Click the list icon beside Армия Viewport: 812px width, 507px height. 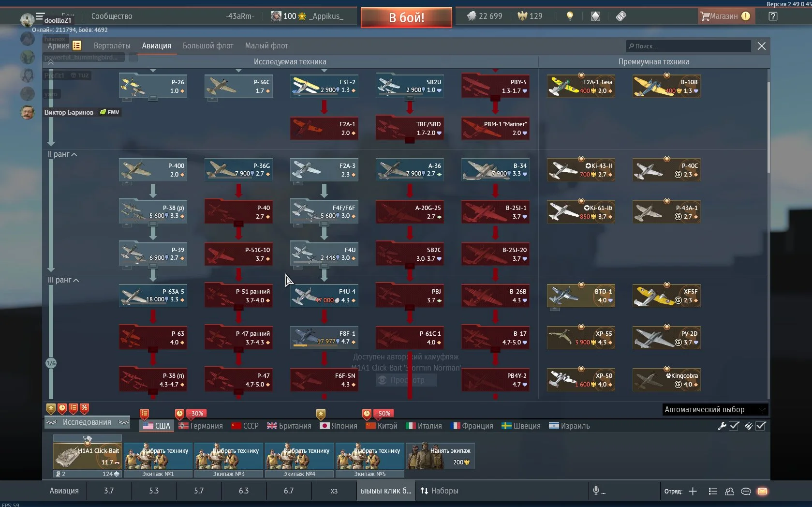pos(77,45)
